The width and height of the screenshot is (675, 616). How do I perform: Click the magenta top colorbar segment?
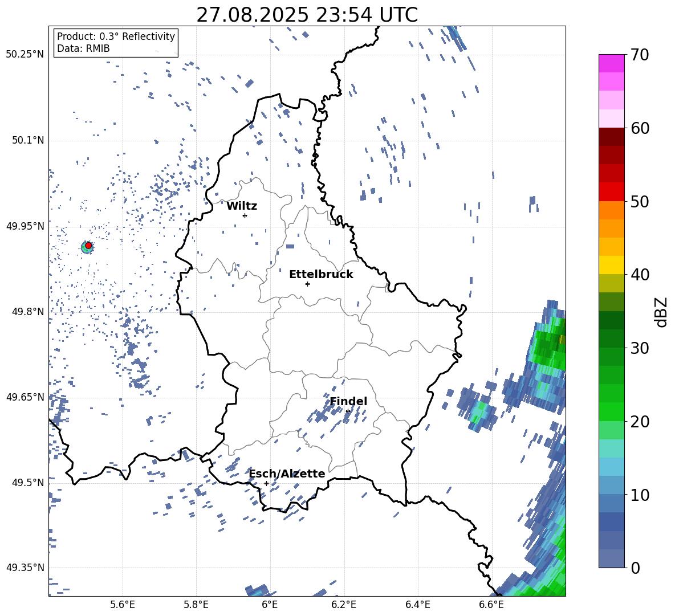[x=611, y=64]
